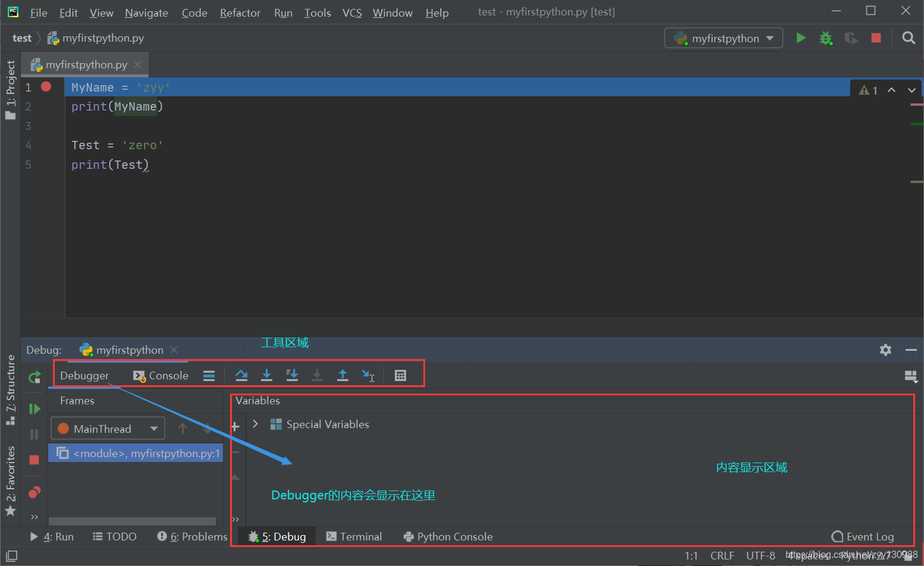This screenshot has width=924, height=566.
Task: Restore layout icon at debug panel right
Action: 911,376
